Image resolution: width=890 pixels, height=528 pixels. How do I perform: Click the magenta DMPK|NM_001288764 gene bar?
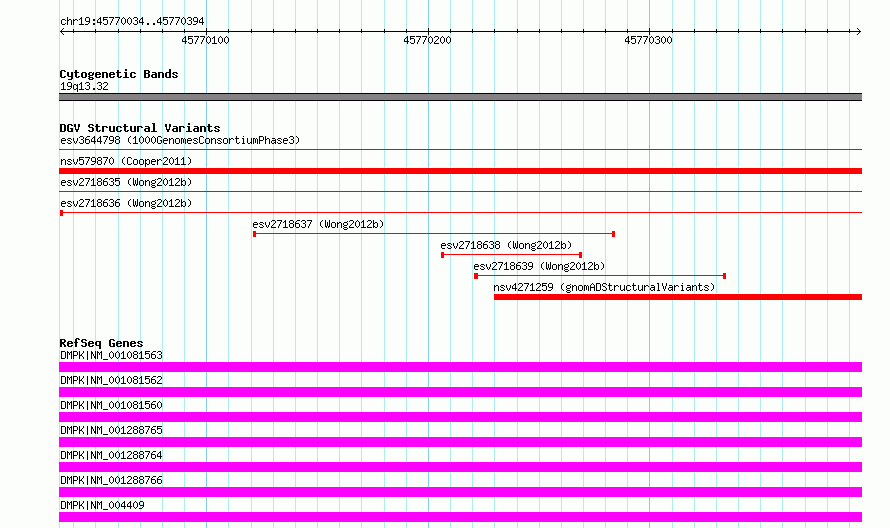(x=460, y=467)
